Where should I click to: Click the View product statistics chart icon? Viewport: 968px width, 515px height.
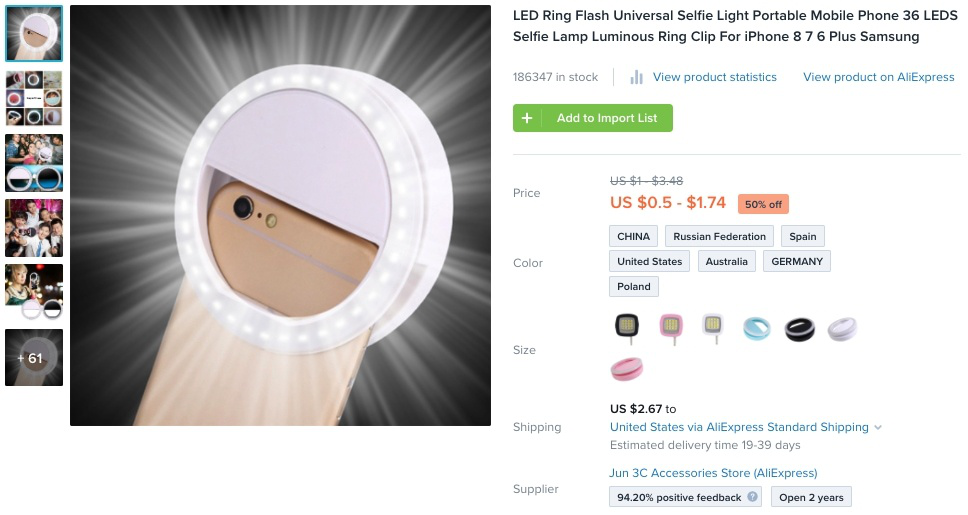[636, 77]
